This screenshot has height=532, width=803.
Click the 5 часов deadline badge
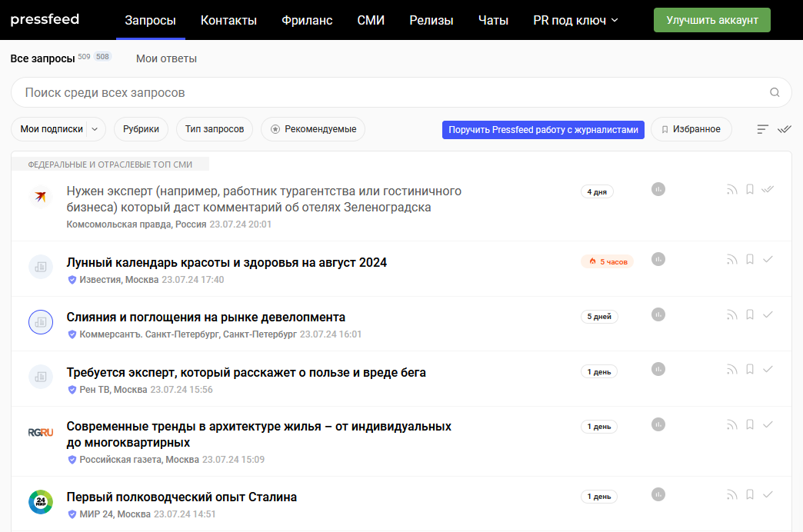pos(608,261)
